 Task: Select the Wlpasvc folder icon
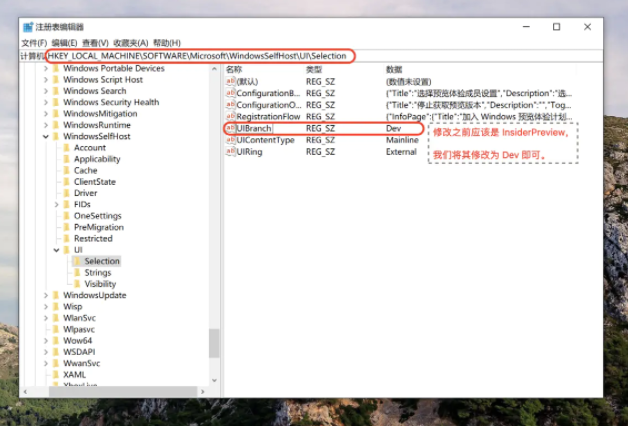coord(56,330)
